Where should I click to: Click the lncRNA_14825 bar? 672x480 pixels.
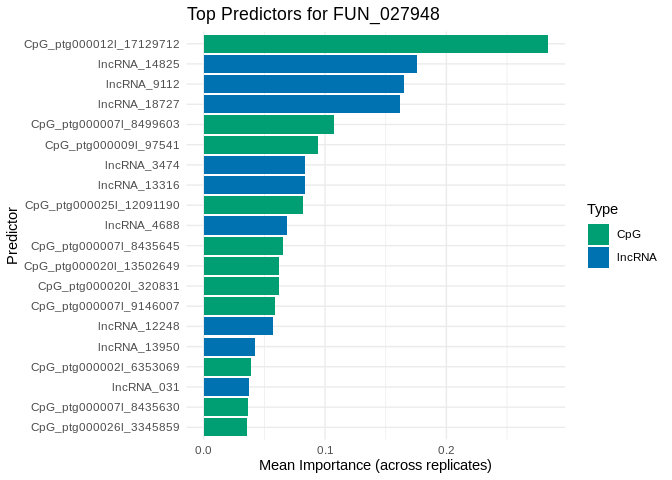pos(310,64)
